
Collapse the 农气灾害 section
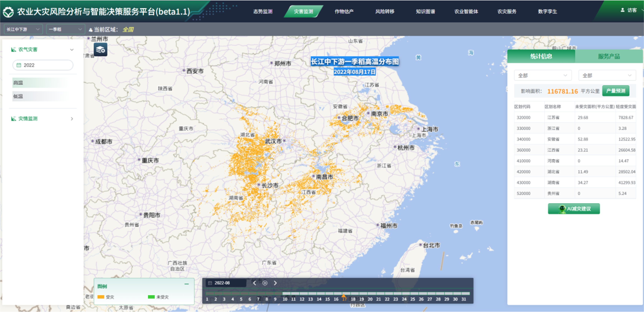[72, 50]
